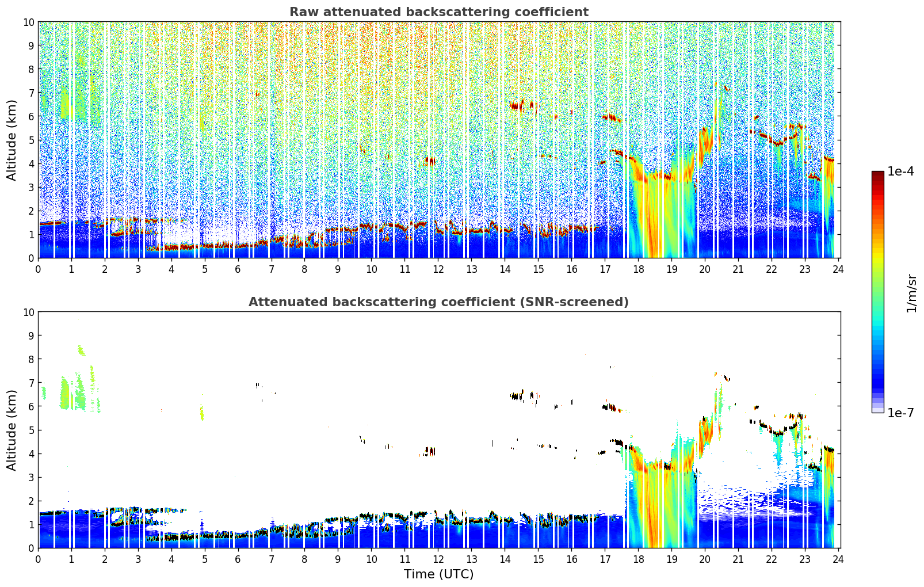This screenshot has height=587, width=924.
Task: Click hour 6 tick on SNR-screened plot time axis
Action: [238, 559]
